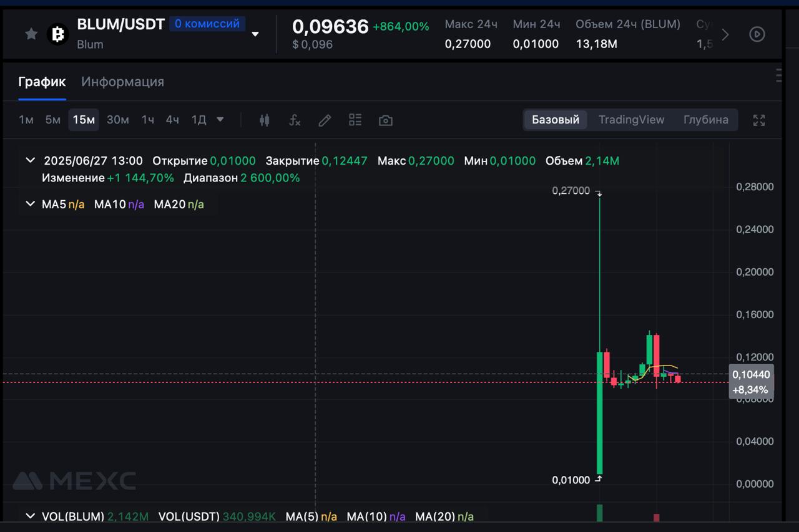Click the +864,00% change value

pos(401,26)
